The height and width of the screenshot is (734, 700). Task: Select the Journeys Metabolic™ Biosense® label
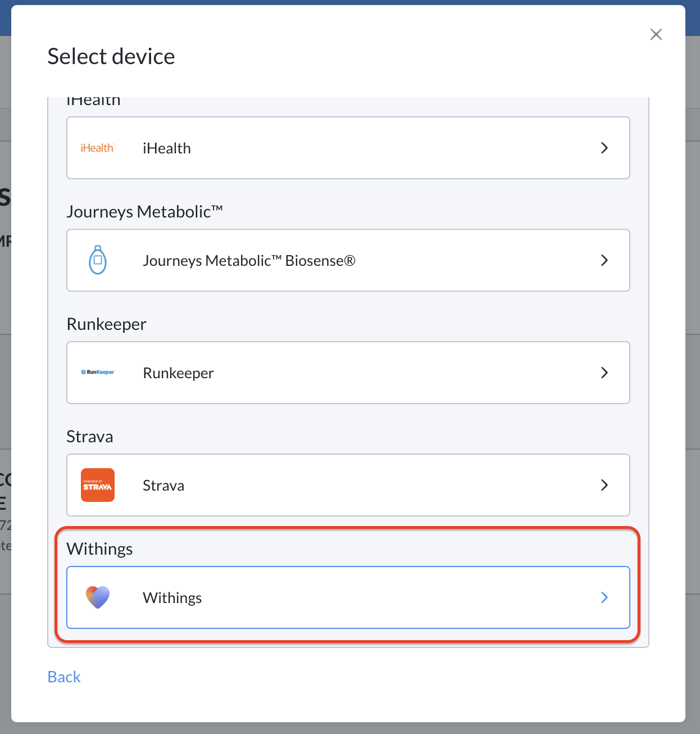coord(249,261)
